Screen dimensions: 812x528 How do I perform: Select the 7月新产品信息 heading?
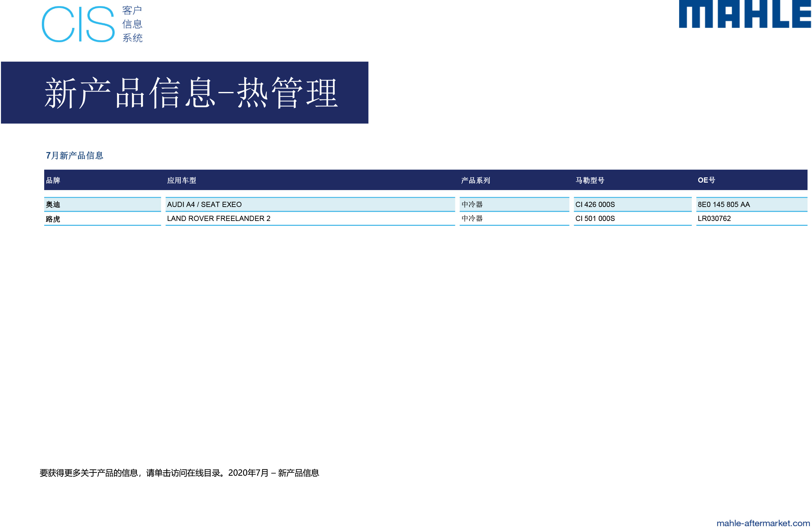(x=74, y=156)
